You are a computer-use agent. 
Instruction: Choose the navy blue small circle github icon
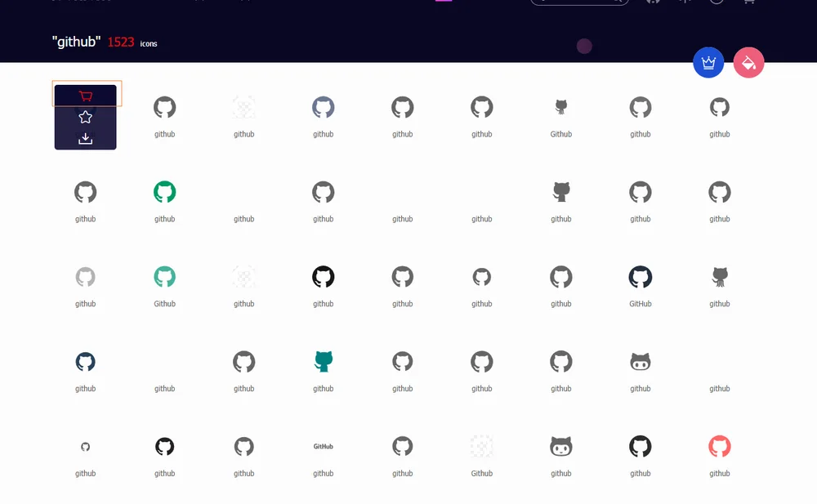(x=86, y=362)
